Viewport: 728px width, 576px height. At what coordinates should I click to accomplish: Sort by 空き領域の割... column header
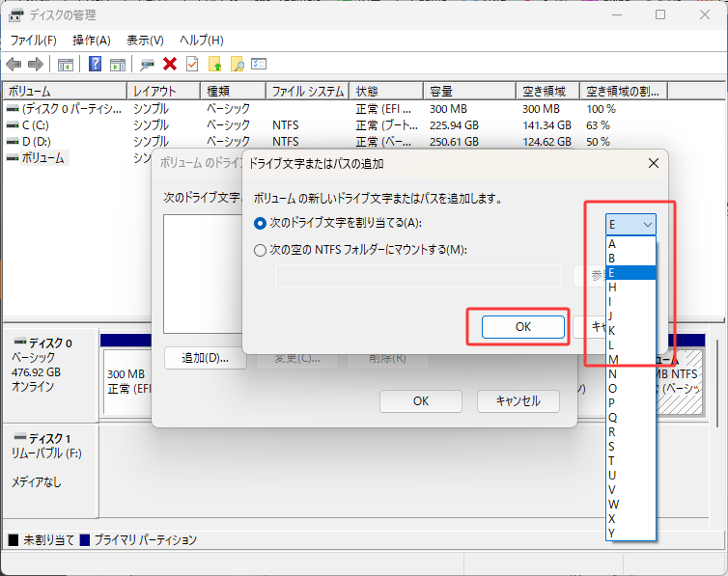pos(624,91)
